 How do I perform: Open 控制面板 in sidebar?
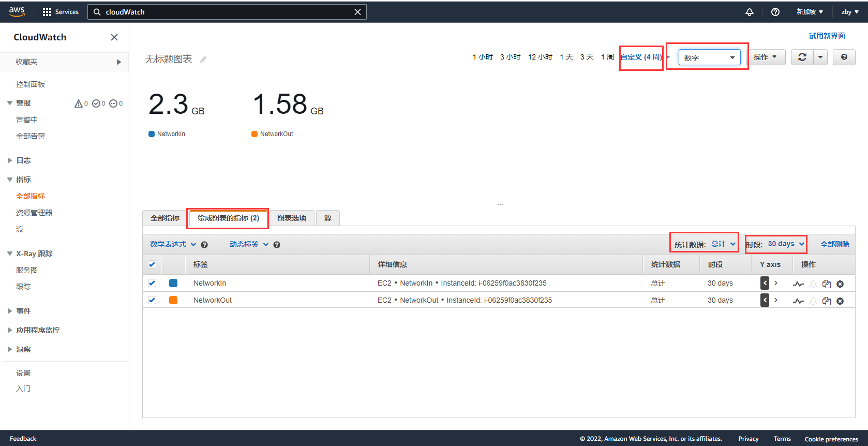tap(31, 84)
